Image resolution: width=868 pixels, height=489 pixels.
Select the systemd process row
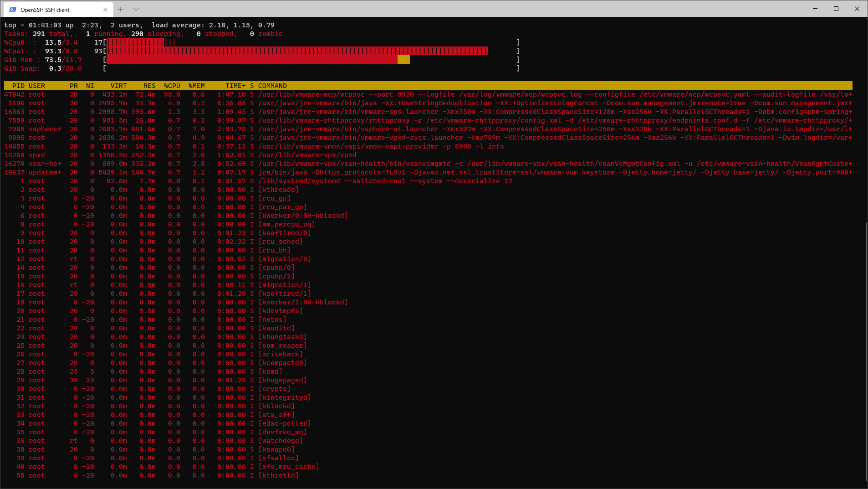click(273, 180)
